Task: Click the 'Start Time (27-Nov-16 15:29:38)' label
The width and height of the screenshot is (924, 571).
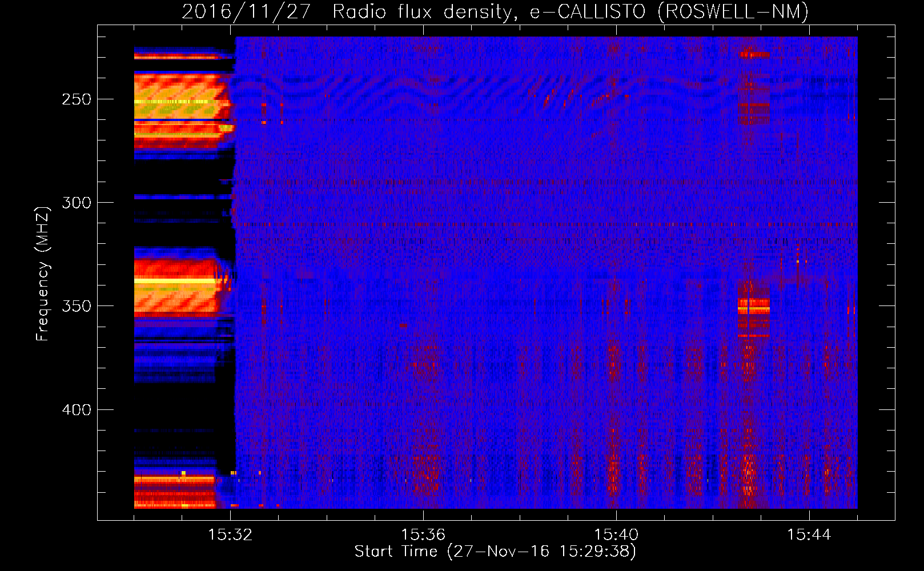Action: tap(495, 552)
